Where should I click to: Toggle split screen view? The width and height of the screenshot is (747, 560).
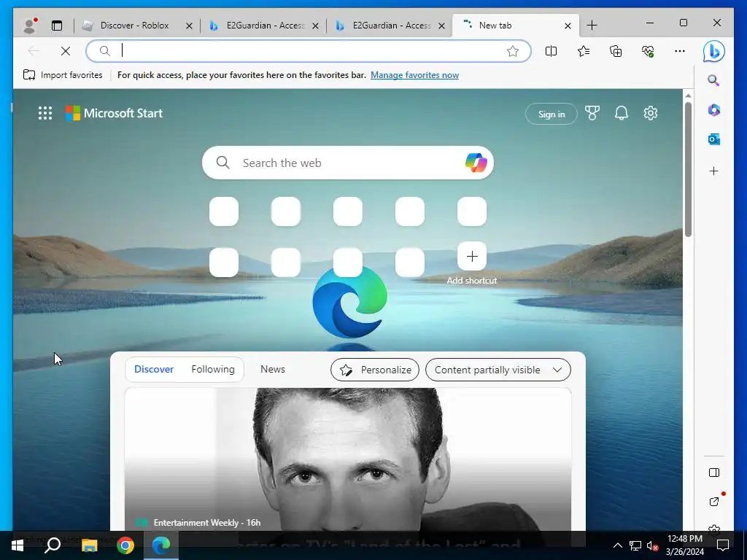(x=551, y=51)
